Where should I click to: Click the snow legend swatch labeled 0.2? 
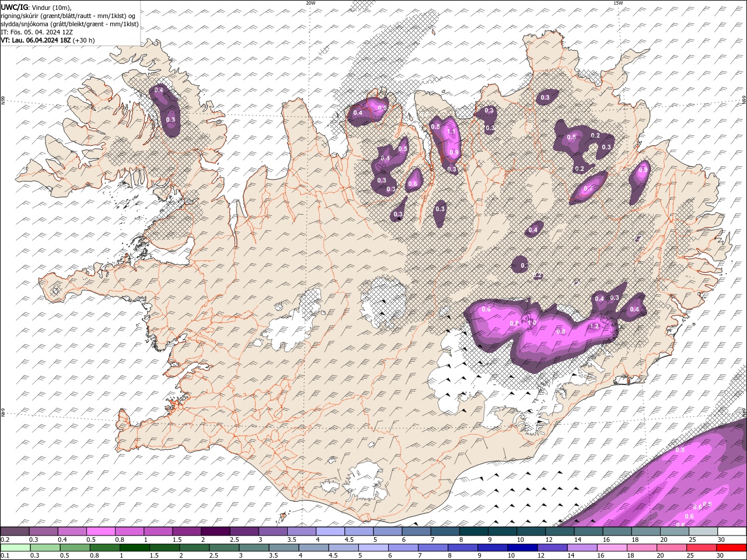(15, 531)
